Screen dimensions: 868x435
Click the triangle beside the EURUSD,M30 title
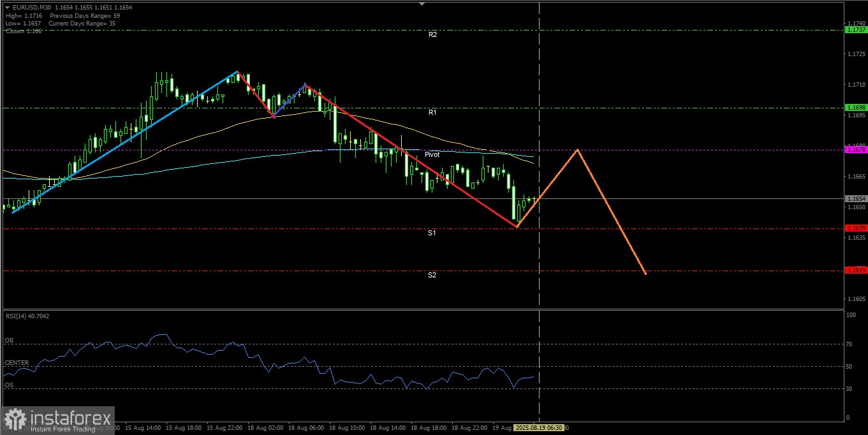click(x=7, y=6)
